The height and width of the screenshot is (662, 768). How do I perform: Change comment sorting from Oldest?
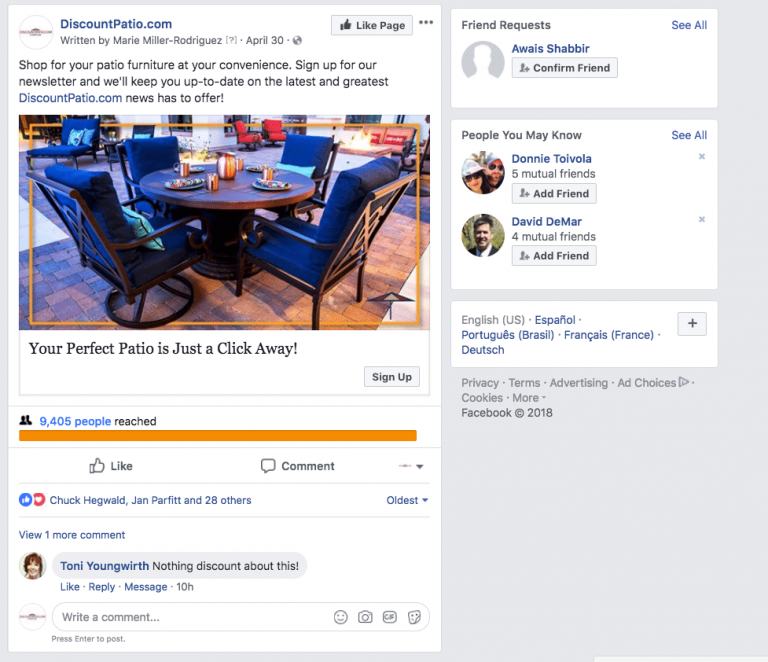pyautogui.click(x=407, y=500)
